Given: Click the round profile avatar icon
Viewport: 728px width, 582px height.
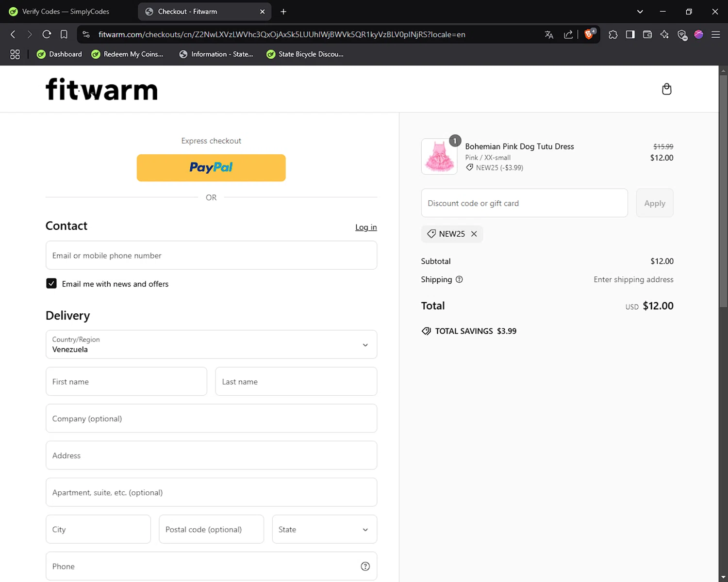Looking at the screenshot, I should [x=699, y=34].
